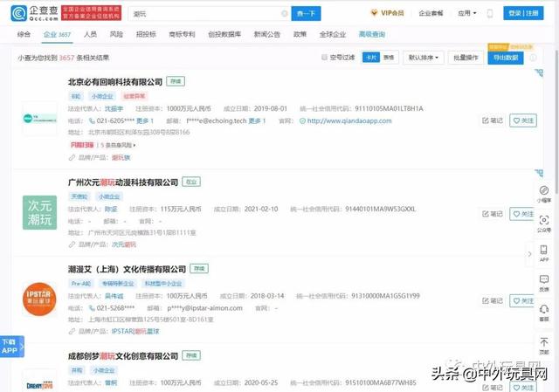Follow 潮漫艾（上海）文化传播有限公司
The height and width of the screenshot is (392, 559).
click(523, 301)
